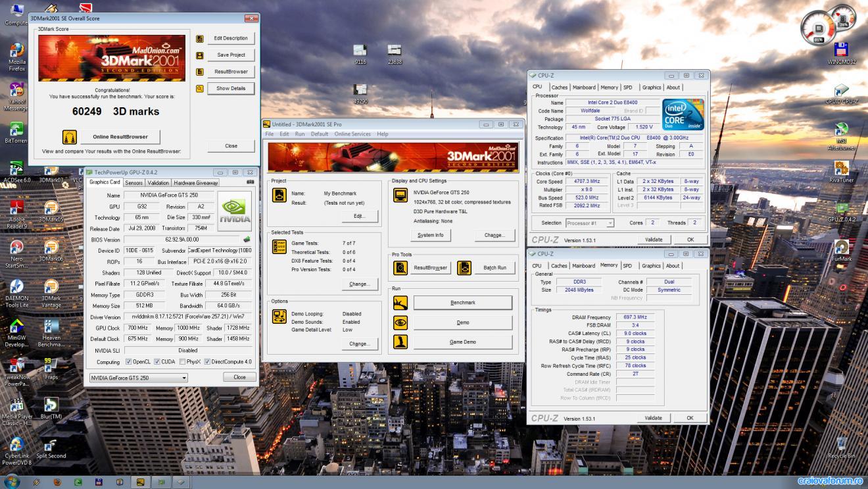Viewport: 868px width, 489px height.
Task: Click the Edit button in Project group
Action: tap(359, 216)
